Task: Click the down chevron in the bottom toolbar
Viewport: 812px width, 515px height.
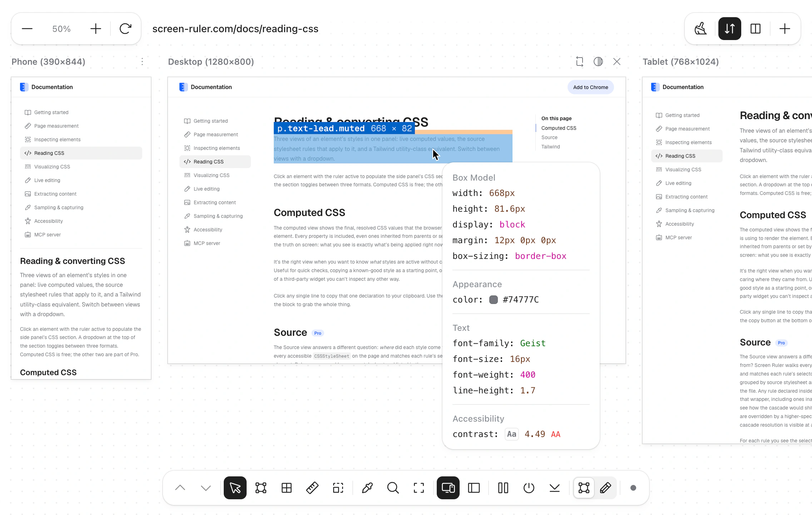Action: pos(206,488)
